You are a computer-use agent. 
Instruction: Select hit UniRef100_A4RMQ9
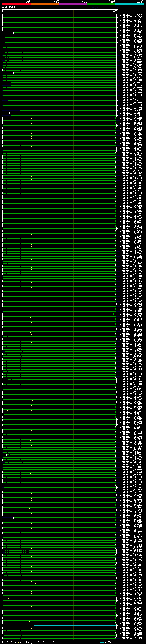[x=131, y=349]
